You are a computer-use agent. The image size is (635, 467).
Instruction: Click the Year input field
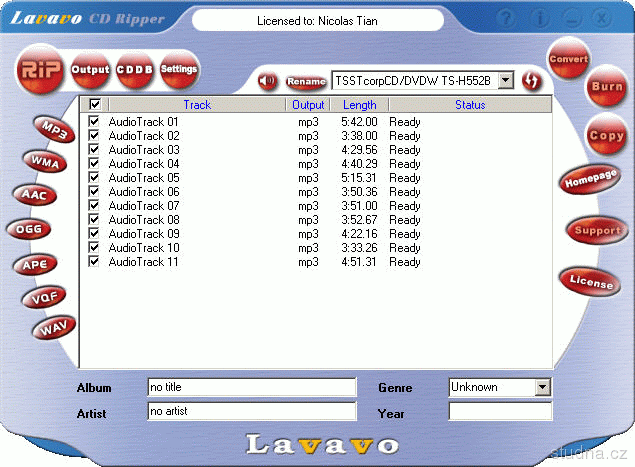500,412
